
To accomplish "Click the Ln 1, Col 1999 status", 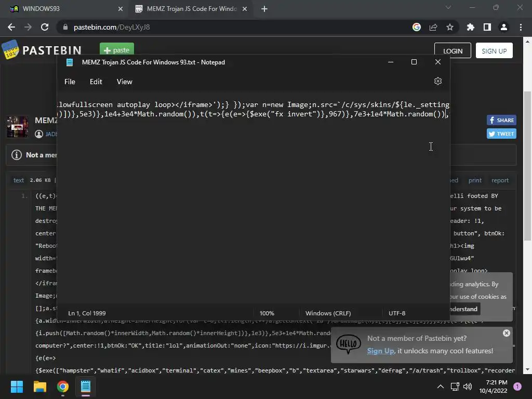I will tap(87, 313).
